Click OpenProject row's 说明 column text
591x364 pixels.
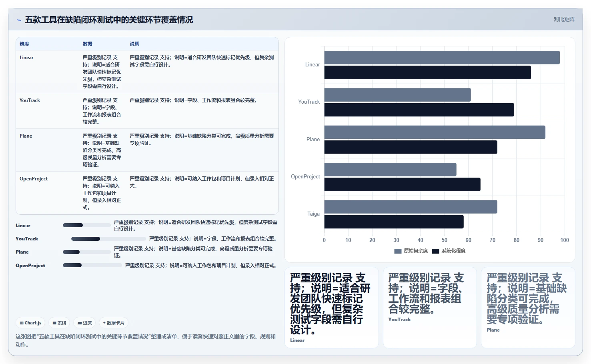tap(202, 182)
